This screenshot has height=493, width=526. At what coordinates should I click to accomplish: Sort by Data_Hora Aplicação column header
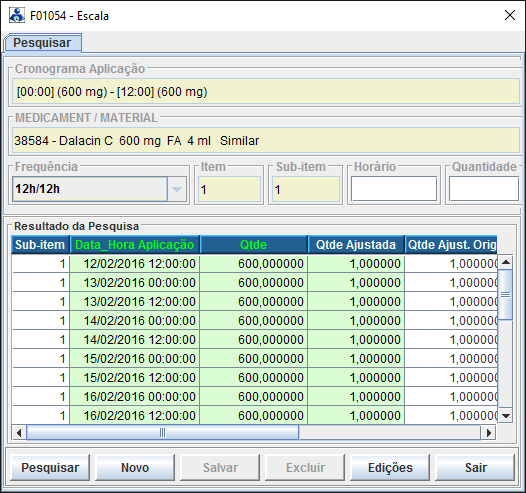[135, 244]
